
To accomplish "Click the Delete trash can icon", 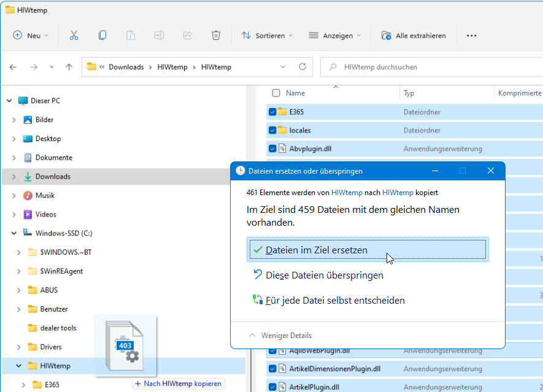I will pos(216,36).
